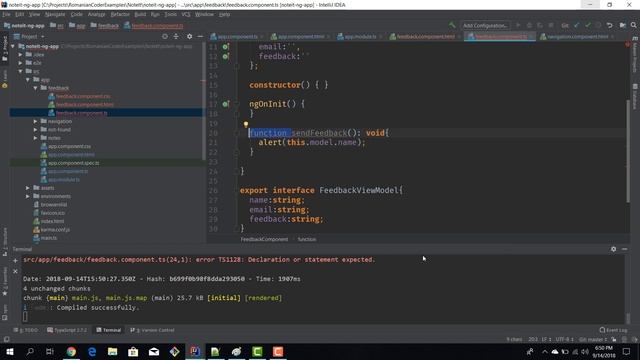Expand the notes folder
Screen dimensions: 640x360
tap(36, 138)
